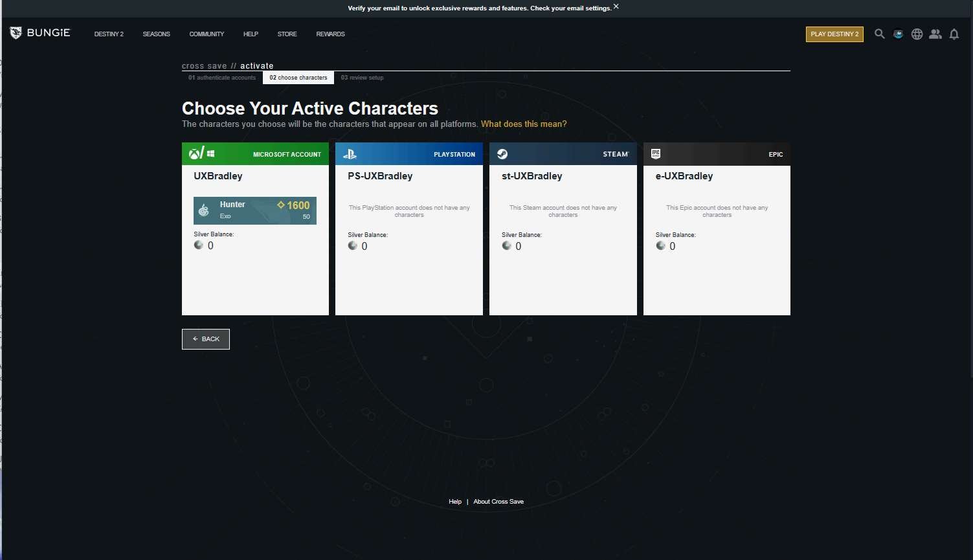
Task: Click the PlayStation card header
Action: [x=409, y=154]
